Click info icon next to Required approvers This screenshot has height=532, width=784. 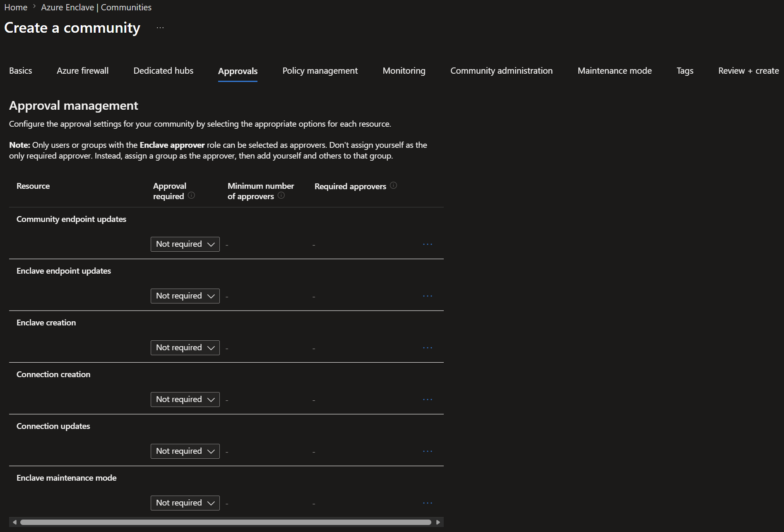pyautogui.click(x=393, y=185)
